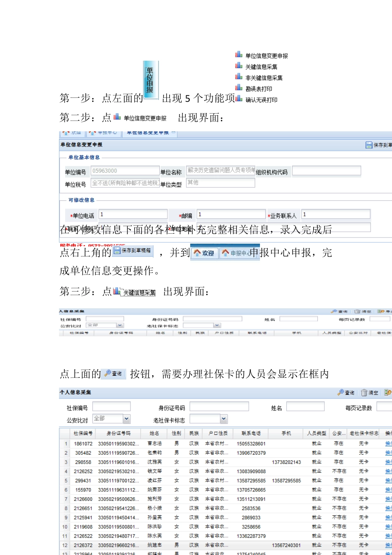Sort by 老社保卡标志 column header in the table
This screenshot has height=555, width=392.
(x=364, y=433)
